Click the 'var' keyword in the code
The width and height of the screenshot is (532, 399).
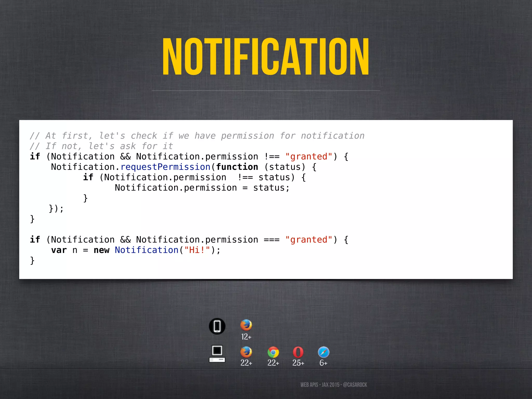click(59, 250)
